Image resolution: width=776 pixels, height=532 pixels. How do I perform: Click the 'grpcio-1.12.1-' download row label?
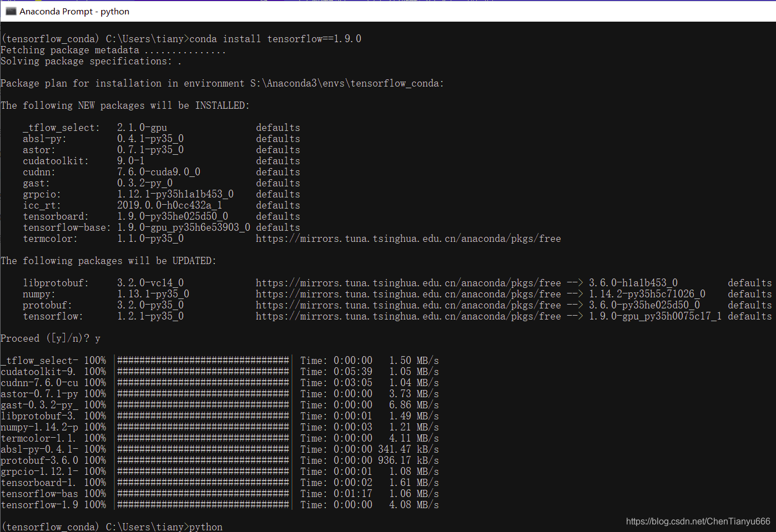coord(39,472)
